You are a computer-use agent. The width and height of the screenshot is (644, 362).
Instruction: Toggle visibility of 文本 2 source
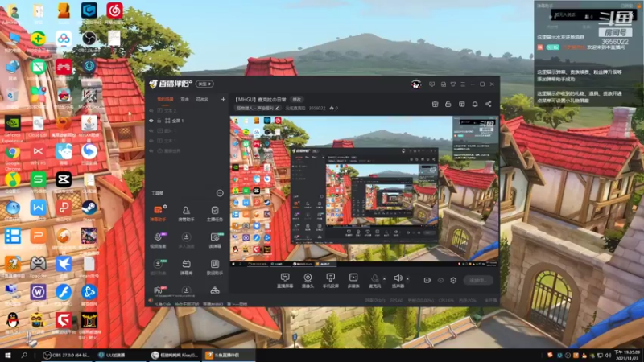(151, 111)
